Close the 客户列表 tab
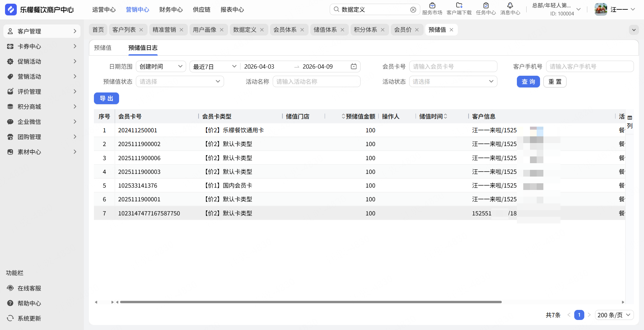Viewport: 644px width, 330px height. pyautogui.click(x=141, y=30)
